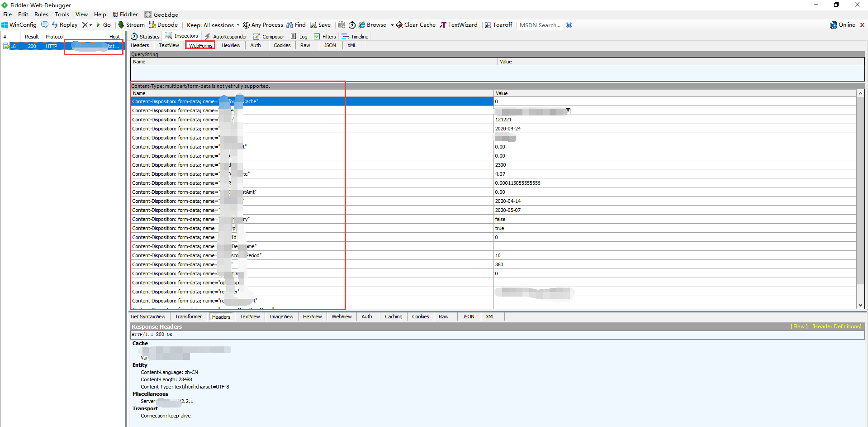Expand the Browse dropdown arrow

[392, 25]
